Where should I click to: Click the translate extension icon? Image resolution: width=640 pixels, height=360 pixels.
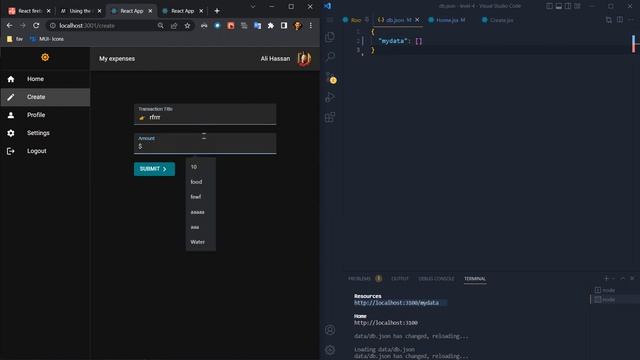[x=257, y=25]
